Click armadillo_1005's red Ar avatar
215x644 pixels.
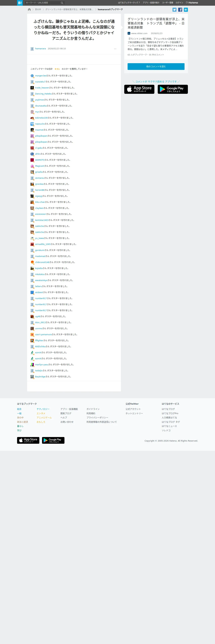(x=32, y=244)
